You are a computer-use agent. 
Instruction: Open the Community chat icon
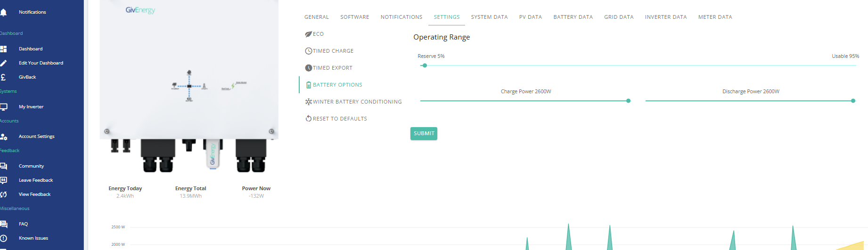point(3,166)
